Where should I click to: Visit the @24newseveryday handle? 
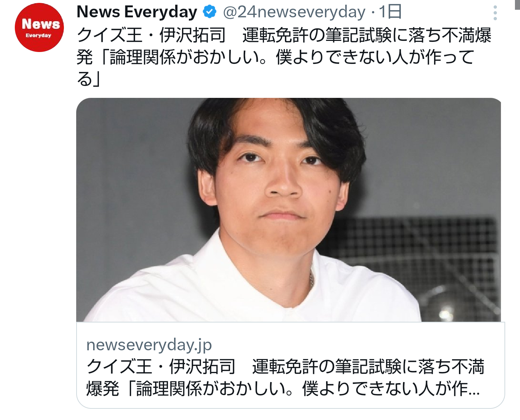(294, 12)
